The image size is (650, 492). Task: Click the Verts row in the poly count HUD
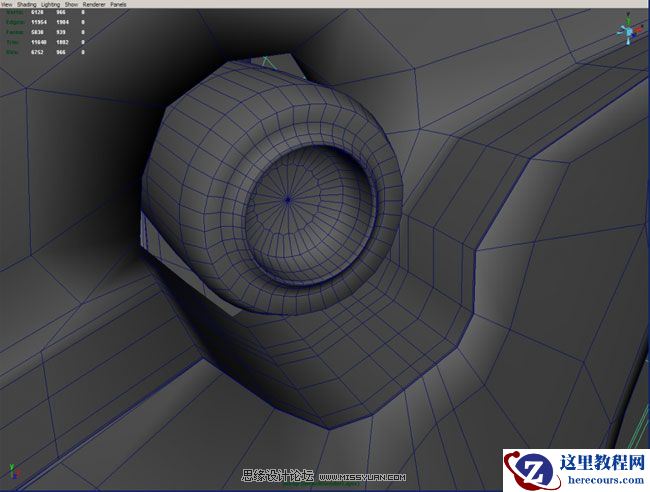tap(12, 14)
